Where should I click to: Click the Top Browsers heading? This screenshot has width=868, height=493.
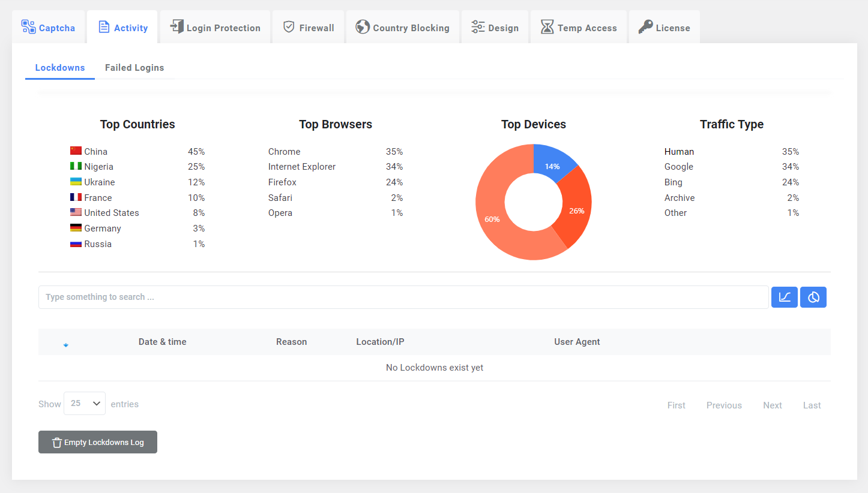click(336, 124)
